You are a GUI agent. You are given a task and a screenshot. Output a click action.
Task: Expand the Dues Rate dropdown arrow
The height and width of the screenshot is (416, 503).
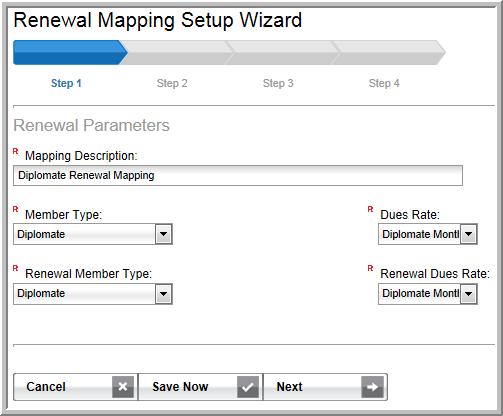(469, 234)
